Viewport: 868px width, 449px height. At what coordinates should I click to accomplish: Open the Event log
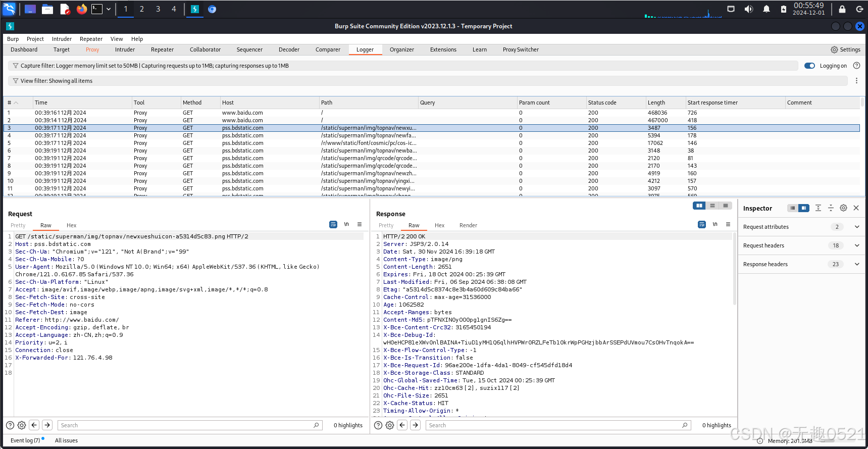pyautogui.click(x=25, y=440)
